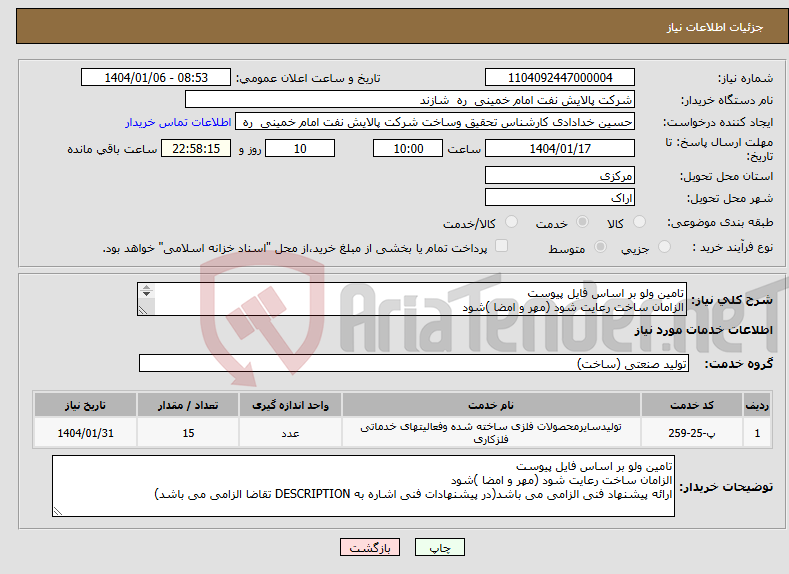
Task: Select the کالا radio button
Action: [x=640, y=222]
